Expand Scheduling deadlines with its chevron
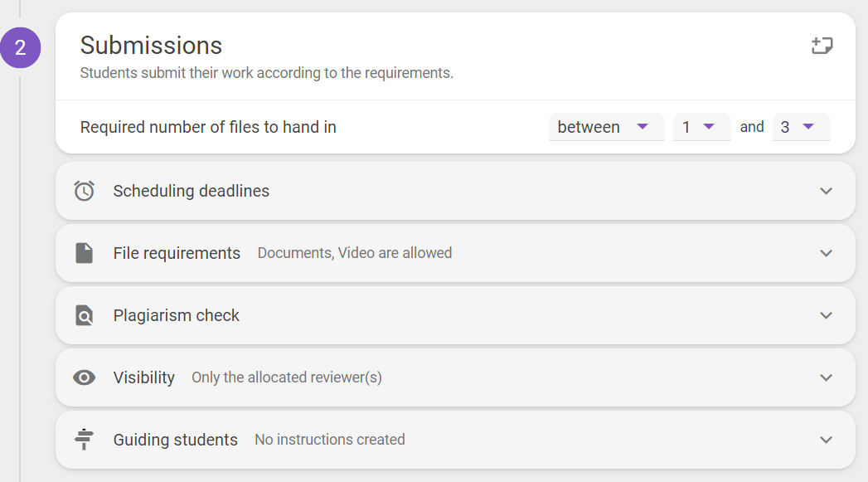This screenshot has width=868, height=482. coord(826,191)
